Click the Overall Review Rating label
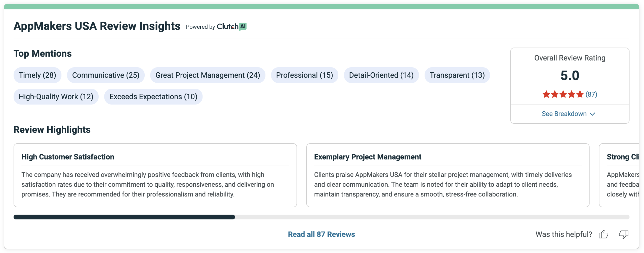This screenshot has height=253, width=644. point(570,58)
